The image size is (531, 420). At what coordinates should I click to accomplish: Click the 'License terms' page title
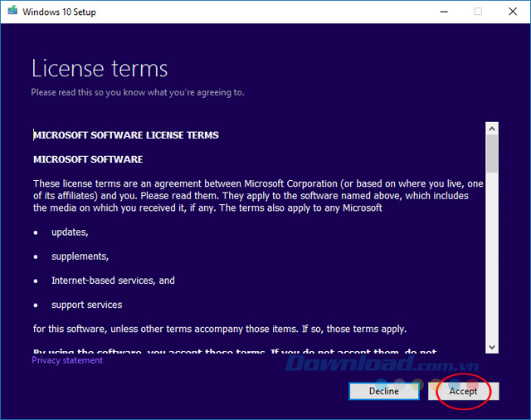pos(100,69)
